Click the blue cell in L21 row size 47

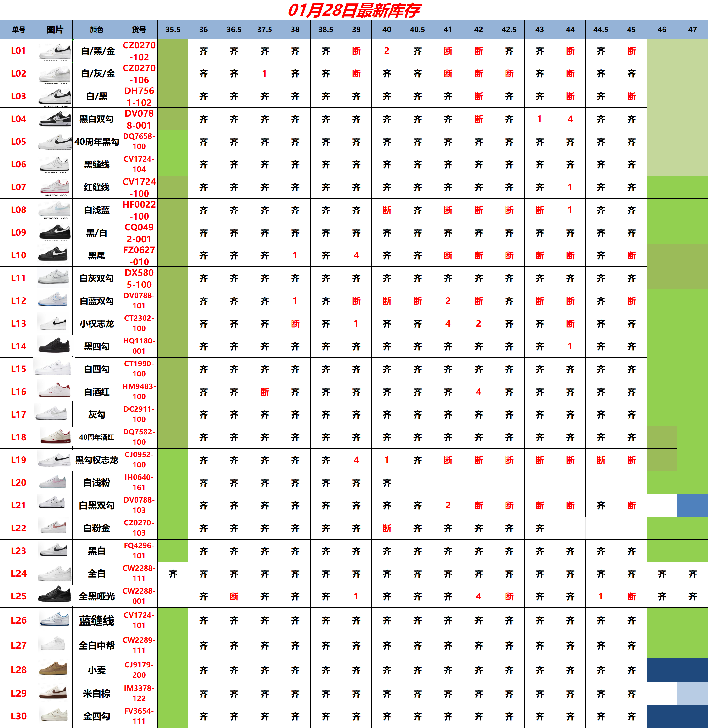[x=692, y=505]
